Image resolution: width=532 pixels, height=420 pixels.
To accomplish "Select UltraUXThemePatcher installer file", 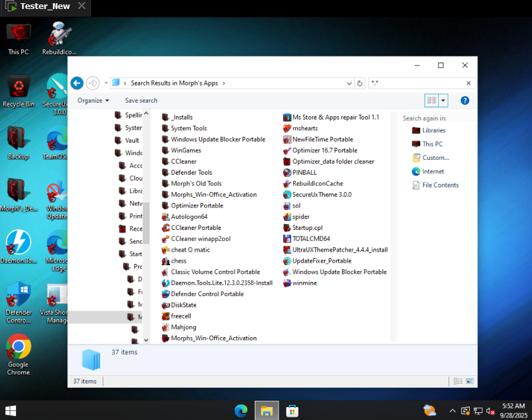I will tap(339, 250).
